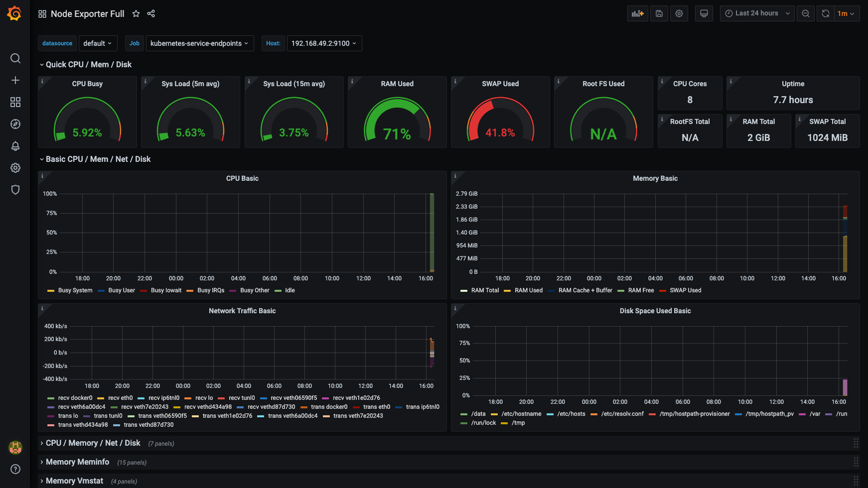The height and width of the screenshot is (488, 868).
Task: Share the dashboard using share icon
Action: pyautogui.click(x=151, y=13)
